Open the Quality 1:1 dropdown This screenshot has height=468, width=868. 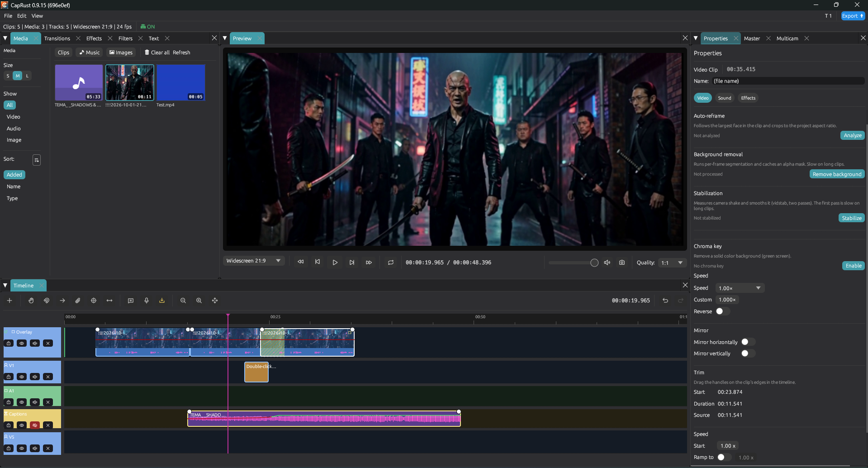673,263
